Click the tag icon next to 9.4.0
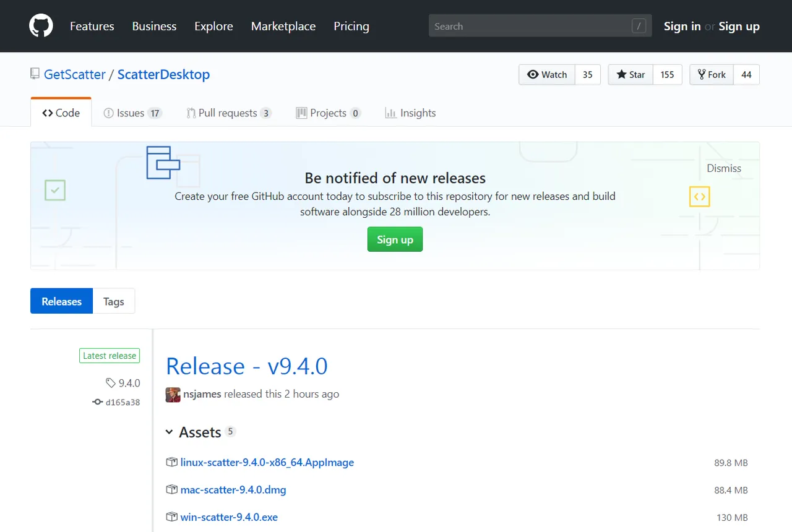Viewport: 792px width, 532px height. pos(110,383)
